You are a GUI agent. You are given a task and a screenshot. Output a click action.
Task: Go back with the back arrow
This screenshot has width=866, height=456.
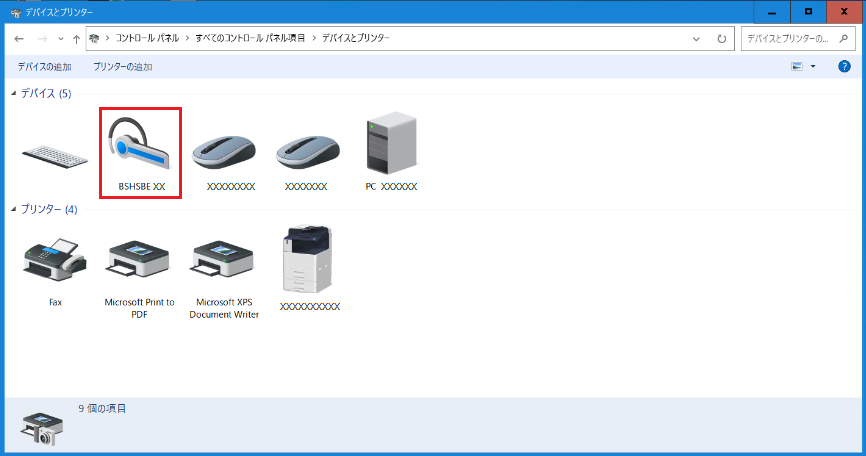pos(19,39)
